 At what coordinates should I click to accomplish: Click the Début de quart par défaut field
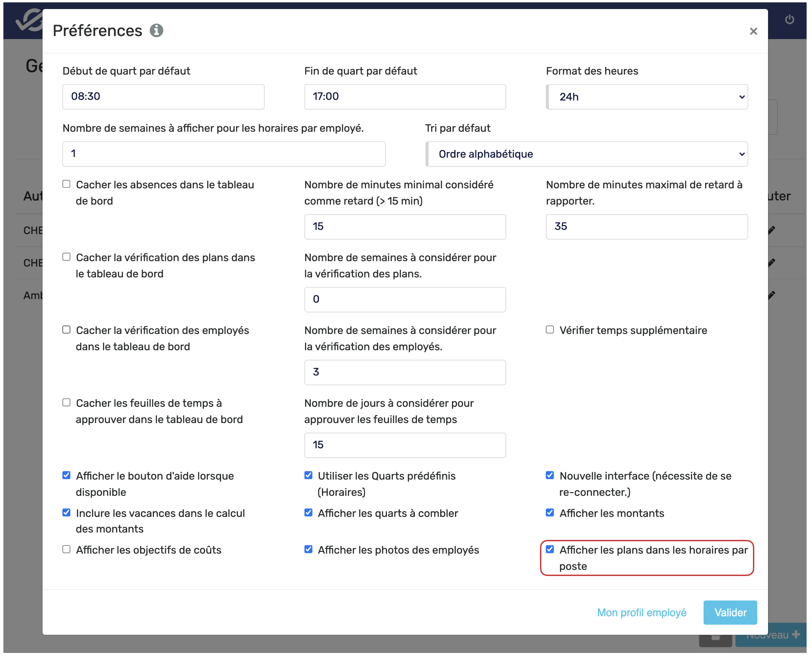click(163, 97)
